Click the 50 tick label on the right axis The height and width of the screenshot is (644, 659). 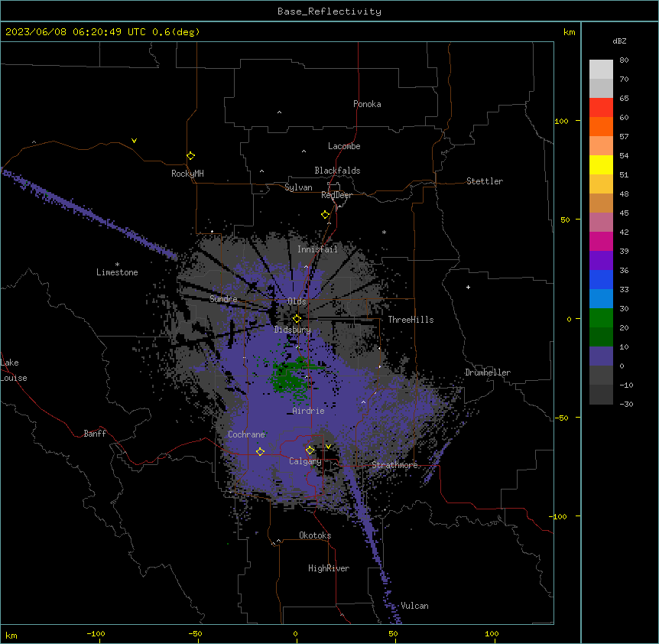pos(565,220)
